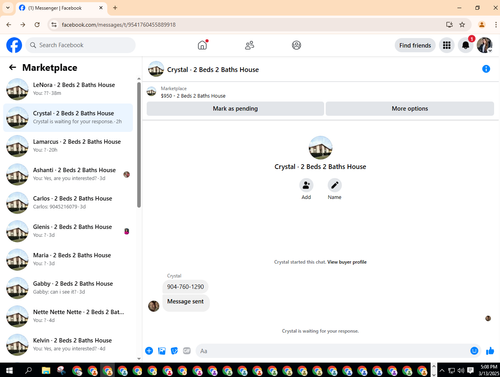Screen dimensions: 500x377
Task: Click the 904-760-1290 message bubble
Action: 185,287
